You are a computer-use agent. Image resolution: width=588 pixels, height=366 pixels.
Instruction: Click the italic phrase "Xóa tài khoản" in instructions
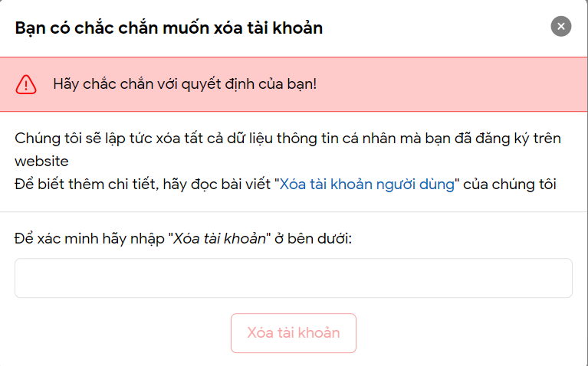[219, 239]
